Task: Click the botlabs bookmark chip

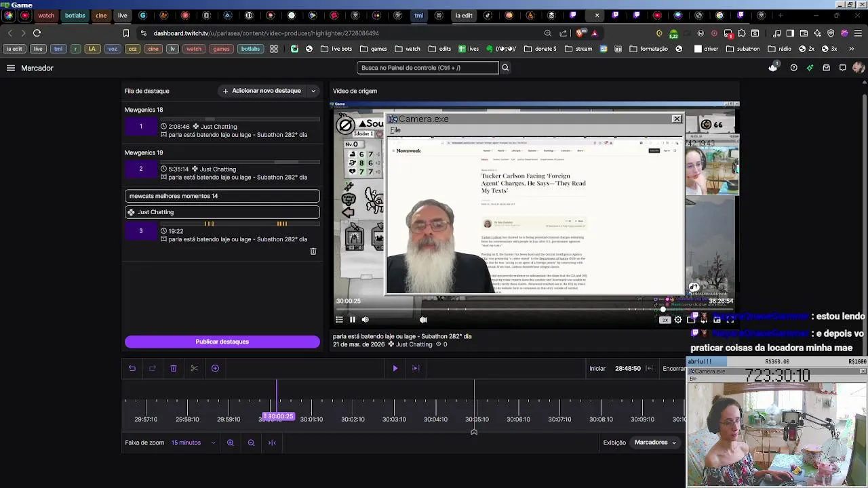Action: tap(250, 49)
